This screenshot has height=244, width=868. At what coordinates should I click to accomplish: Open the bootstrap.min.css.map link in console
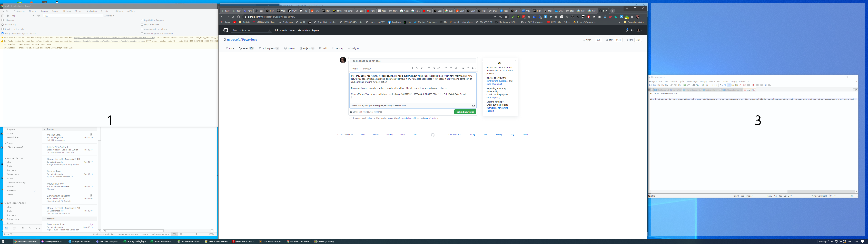[x=114, y=37]
